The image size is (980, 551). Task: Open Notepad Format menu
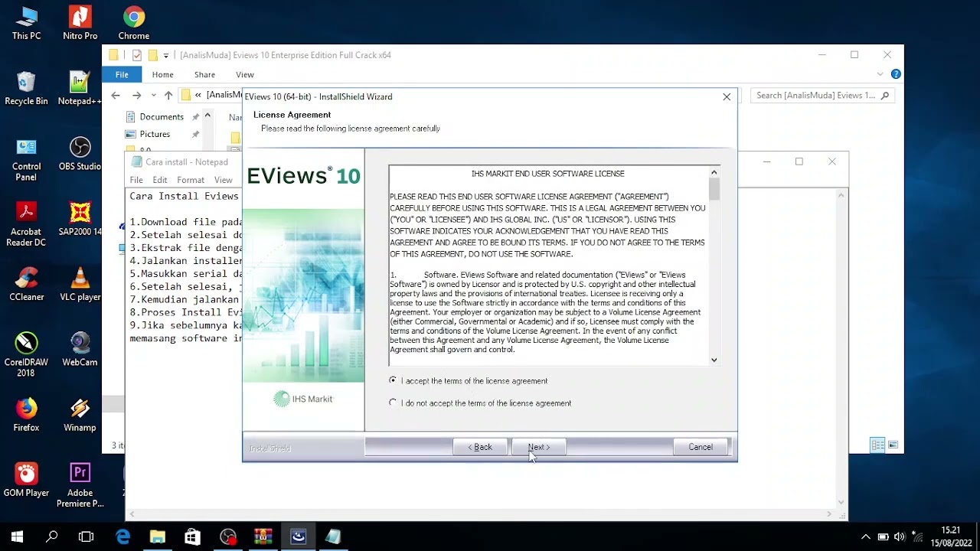[191, 180]
